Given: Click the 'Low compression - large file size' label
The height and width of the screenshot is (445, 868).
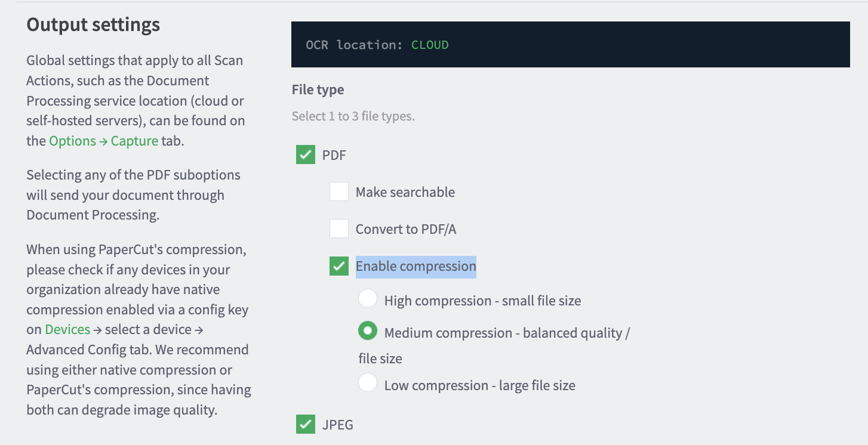Looking at the screenshot, I should [480, 385].
